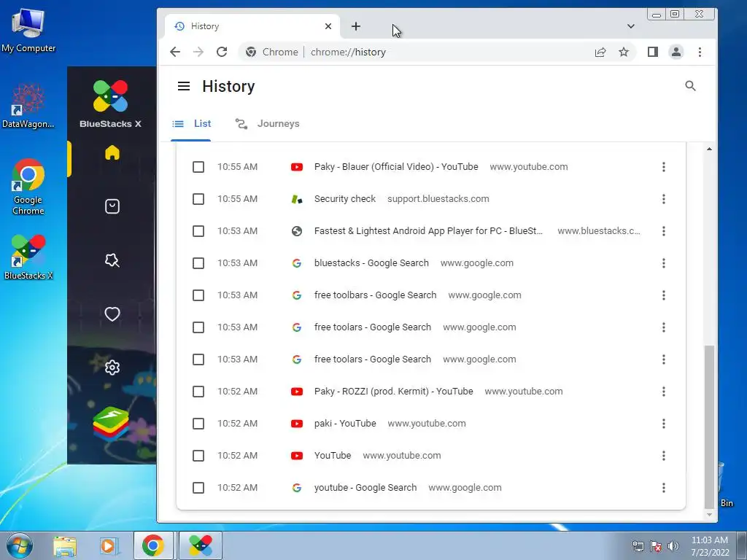Switch to the List tab
The height and width of the screenshot is (560, 747).
[x=191, y=124]
